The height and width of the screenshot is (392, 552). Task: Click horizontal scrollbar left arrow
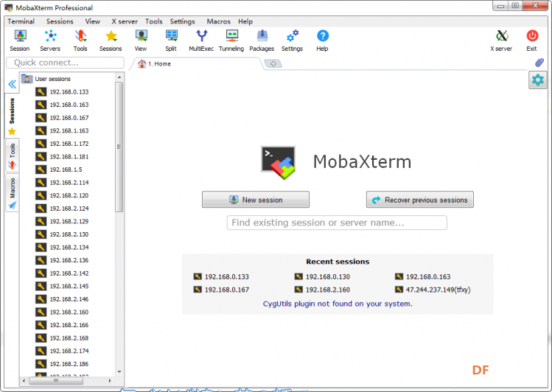click(x=24, y=381)
